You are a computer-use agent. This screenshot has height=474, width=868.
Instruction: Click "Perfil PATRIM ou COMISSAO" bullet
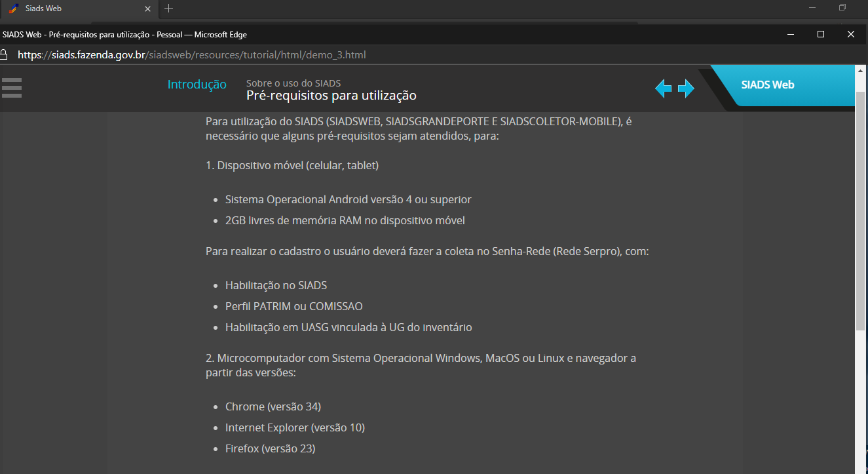pyautogui.click(x=294, y=306)
